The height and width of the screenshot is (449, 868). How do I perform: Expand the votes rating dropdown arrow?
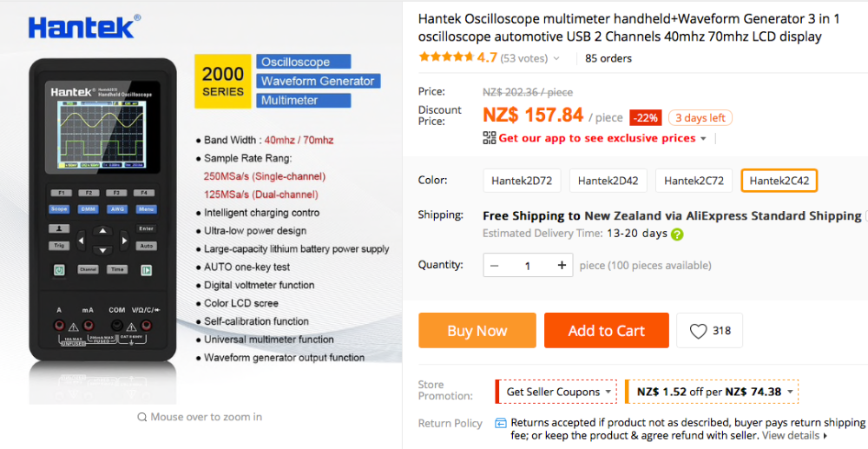click(556, 59)
